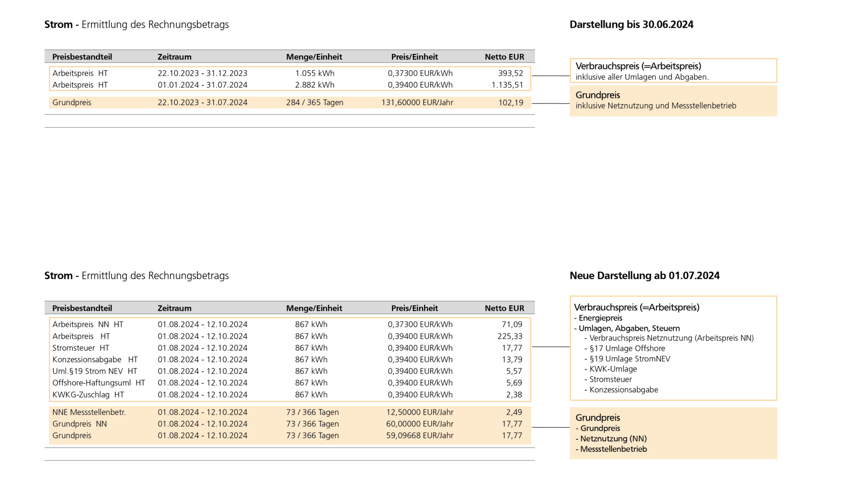The image size is (868, 480).
Task: Click 'KWK-Umlage' in the legend list
Action: pyautogui.click(x=613, y=369)
